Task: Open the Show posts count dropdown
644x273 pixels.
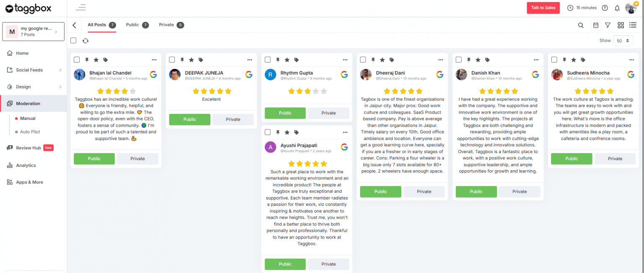Action: point(623,40)
